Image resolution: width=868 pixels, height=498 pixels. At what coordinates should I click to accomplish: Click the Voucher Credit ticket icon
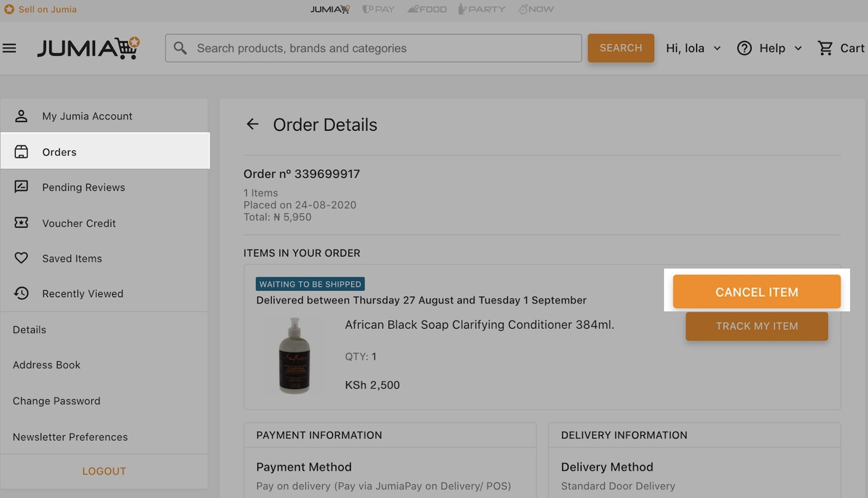click(x=22, y=223)
